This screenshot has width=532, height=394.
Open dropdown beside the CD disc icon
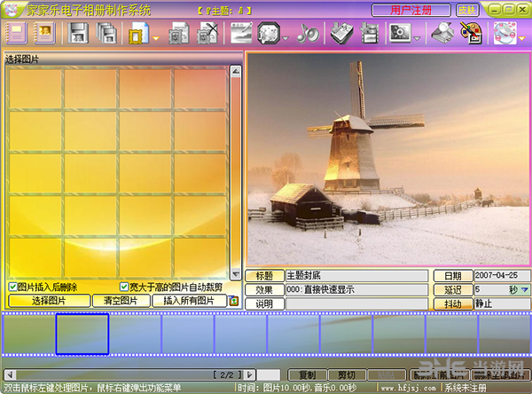pos(522,38)
